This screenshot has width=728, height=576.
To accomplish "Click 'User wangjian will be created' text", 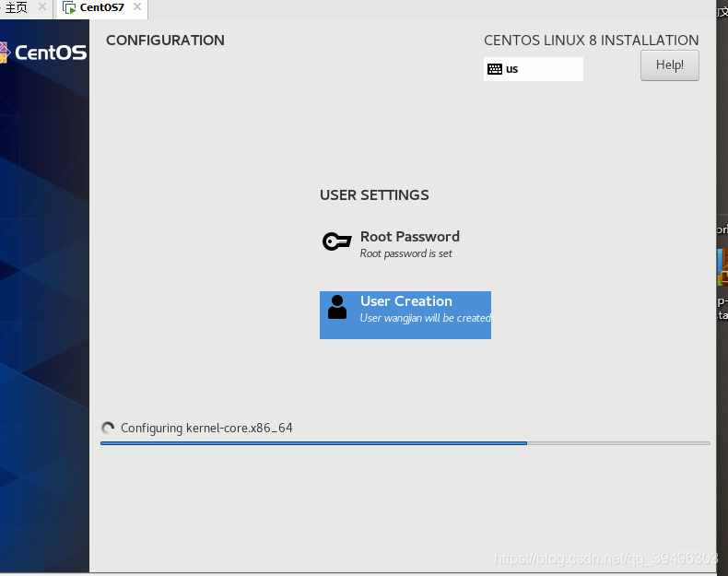I will pyautogui.click(x=426, y=318).
